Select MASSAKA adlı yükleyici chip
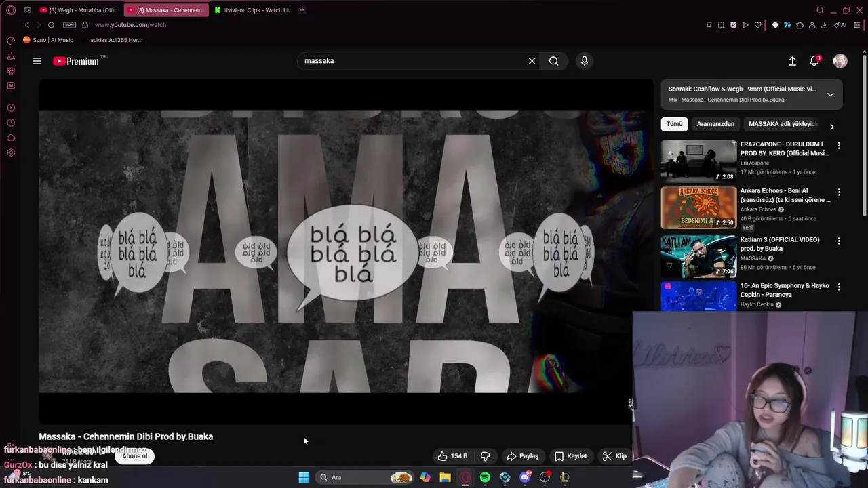The width and height of the screenshot is (868, 488). tap(783, 124)
